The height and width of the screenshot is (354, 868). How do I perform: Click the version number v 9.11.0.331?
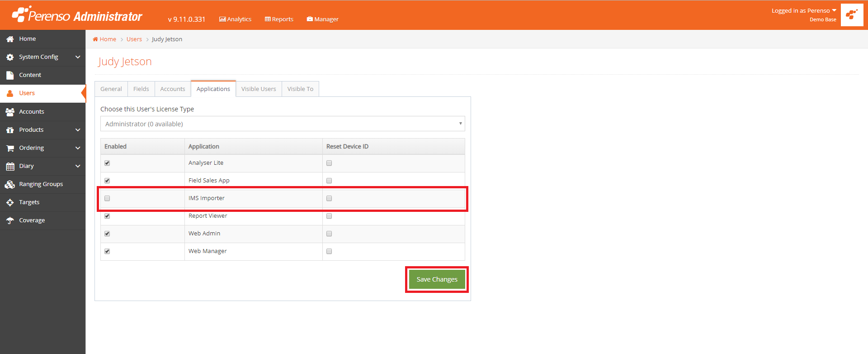(x=187, y=19)
